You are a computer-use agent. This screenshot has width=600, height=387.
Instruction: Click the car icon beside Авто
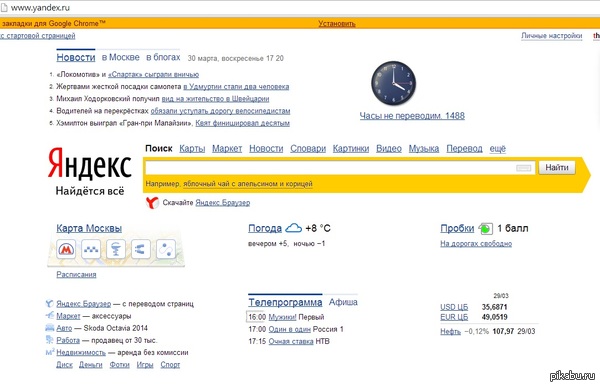click(x=50, y=328)
